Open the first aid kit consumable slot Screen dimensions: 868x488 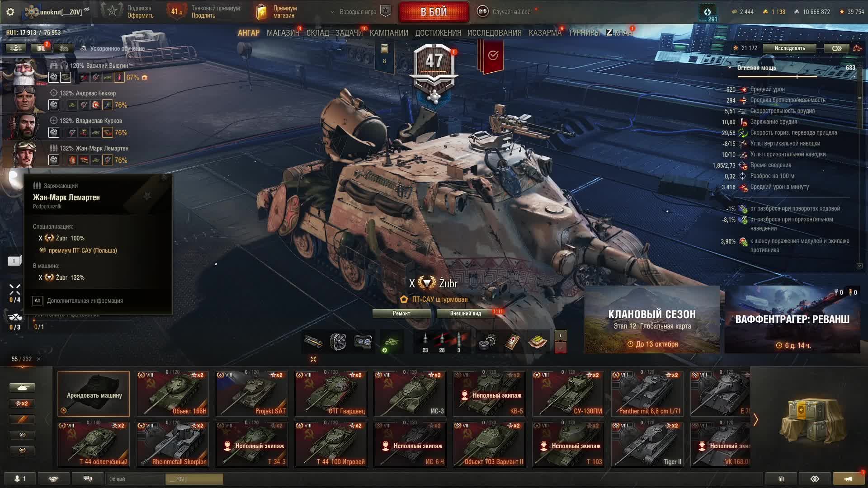coord(512,342)
